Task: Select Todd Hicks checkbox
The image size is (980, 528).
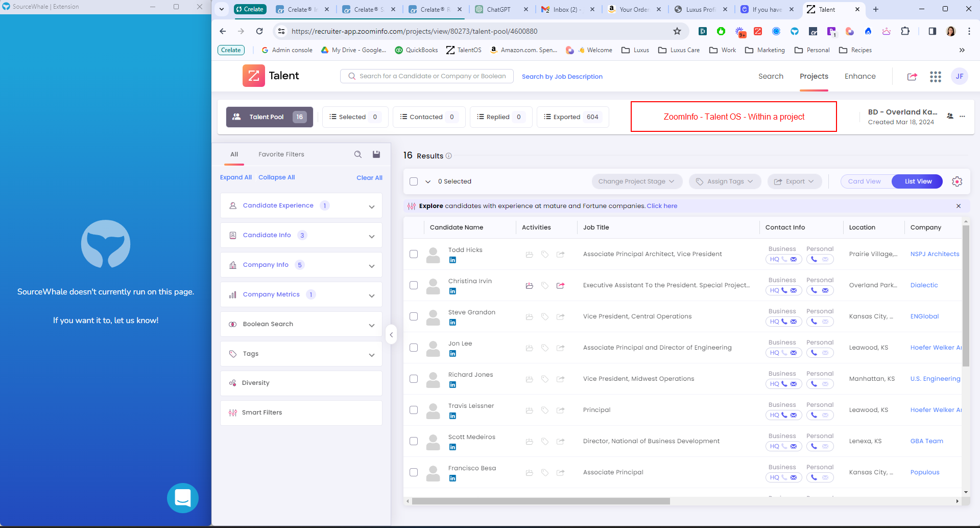Action: [414, 254]
